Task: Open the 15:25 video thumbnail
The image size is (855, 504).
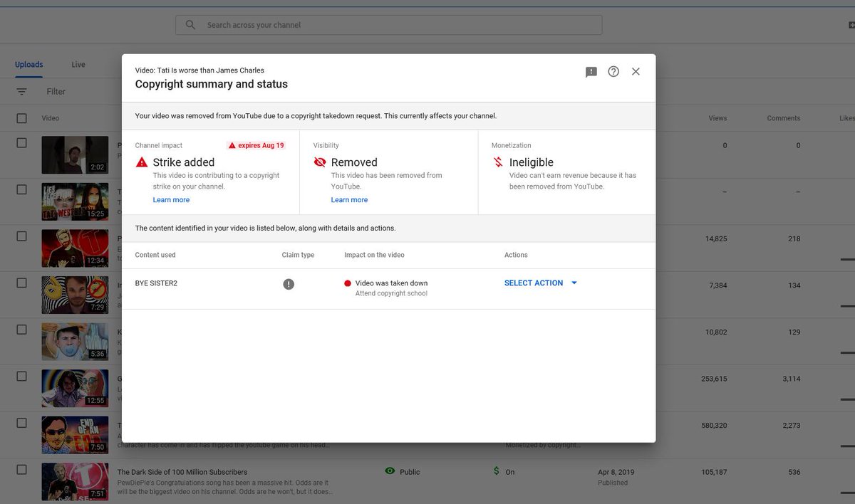Action: point(75,201)
